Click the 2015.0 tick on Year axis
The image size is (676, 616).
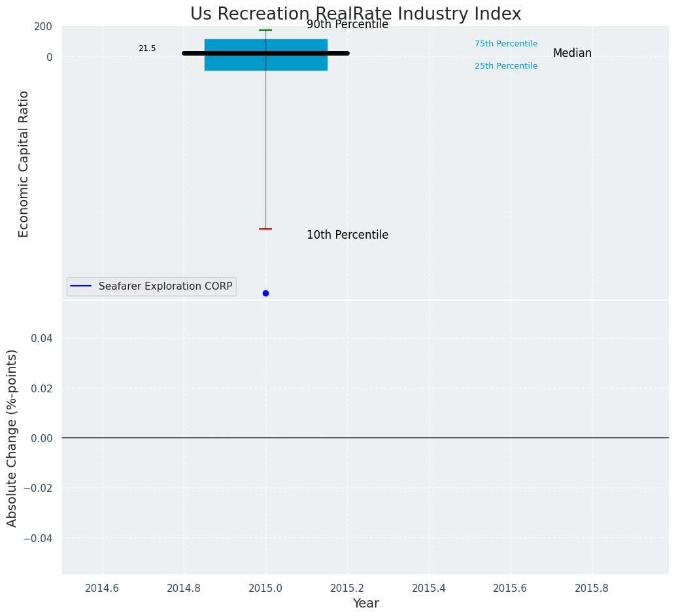click(265, 588)
